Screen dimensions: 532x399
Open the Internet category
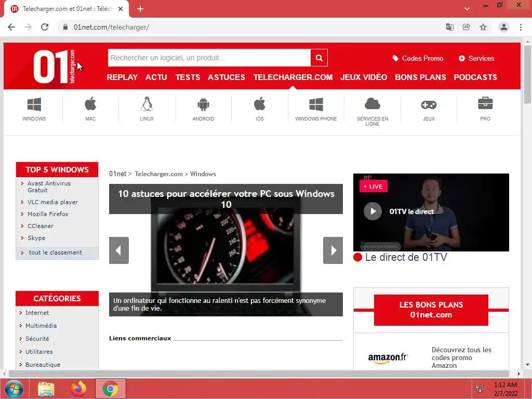coord(37,313)
